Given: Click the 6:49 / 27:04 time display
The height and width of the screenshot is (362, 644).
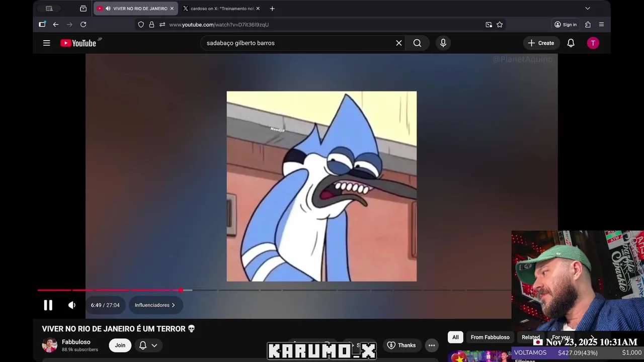Looking at the screenshot, I should pos(105,305).
